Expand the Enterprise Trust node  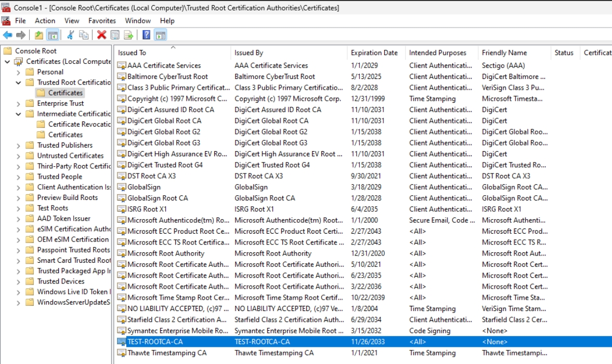[x=18, y=104]
